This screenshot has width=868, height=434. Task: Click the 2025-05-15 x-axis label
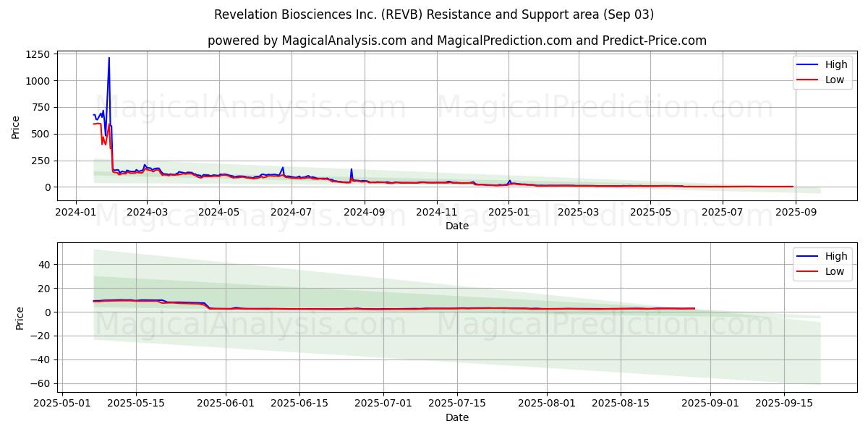137,404
